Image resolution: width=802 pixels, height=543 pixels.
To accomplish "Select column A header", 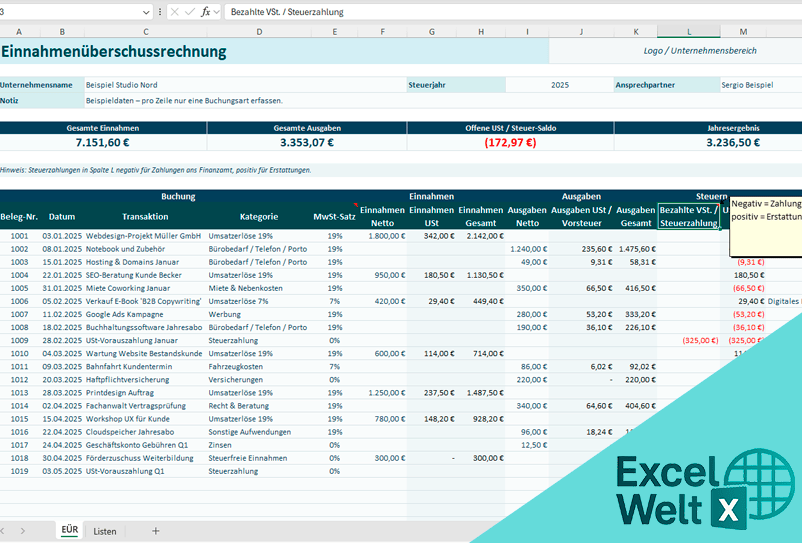I will [x=19, y=32].
